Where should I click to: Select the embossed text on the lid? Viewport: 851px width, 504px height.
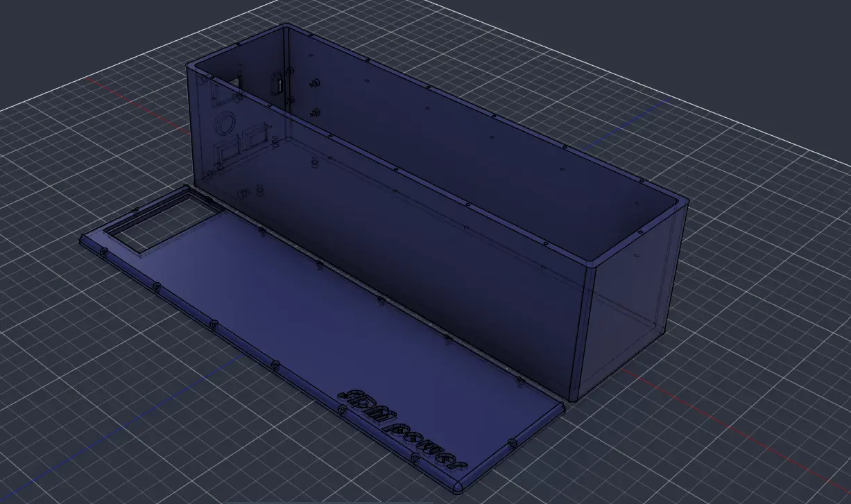402,429
